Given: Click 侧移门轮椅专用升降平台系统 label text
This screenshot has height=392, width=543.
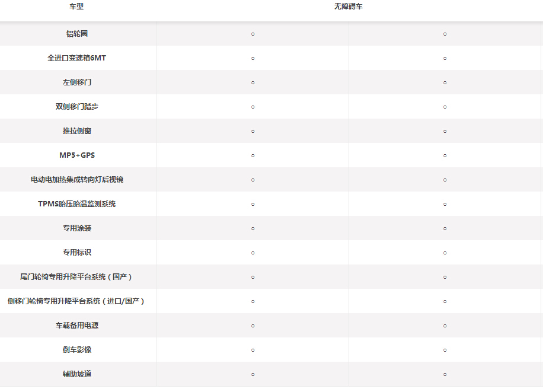Looking at the screenshot, I should click(x=77, y=301).
